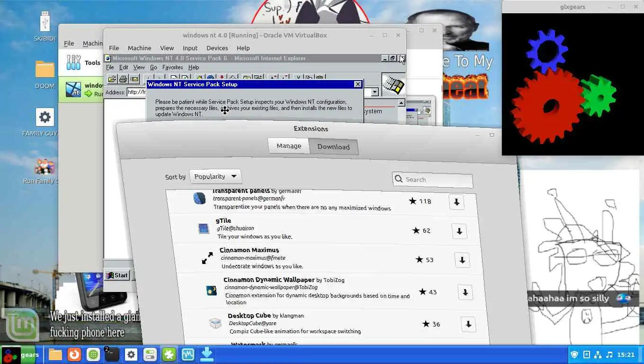Image resolution: width=644 pixels, height=364 pixels.
Task: Select Tools in VirtualBox Manager sidebar
Action: [x=84, y=63]
